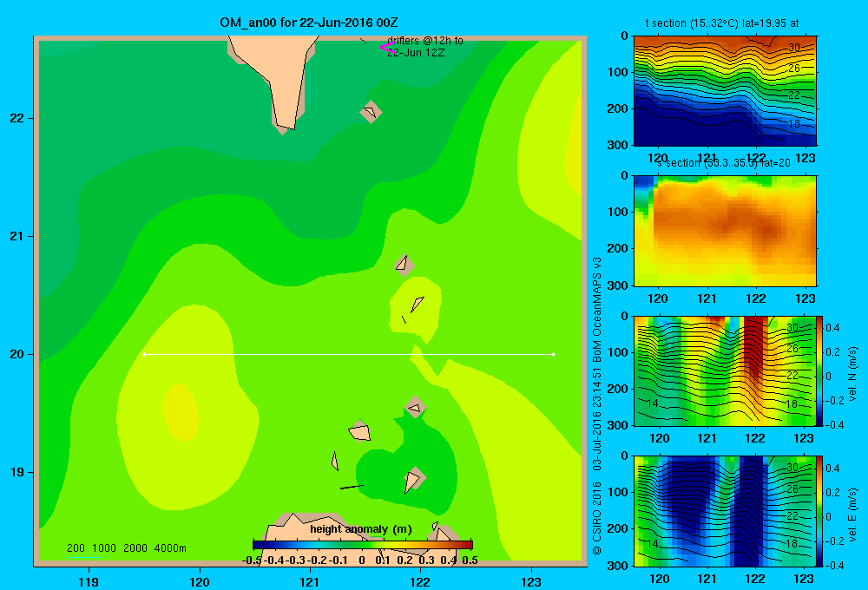Screen dimensions: 868x590
Task: Click the "14" contour label in the vel. N panel
Action: (x=653, y=403)
